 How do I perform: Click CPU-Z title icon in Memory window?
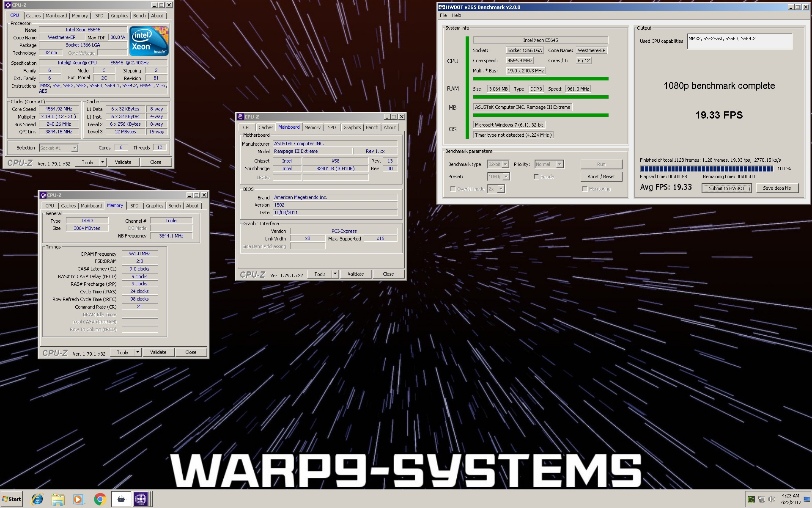pos(43,195)
